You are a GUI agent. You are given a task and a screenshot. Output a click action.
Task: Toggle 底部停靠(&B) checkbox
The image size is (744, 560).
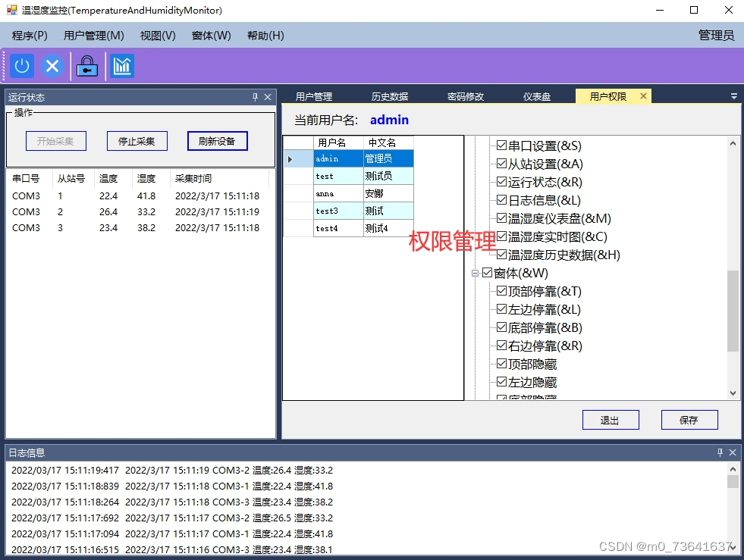pyautogui.click(x=501, y=327)
